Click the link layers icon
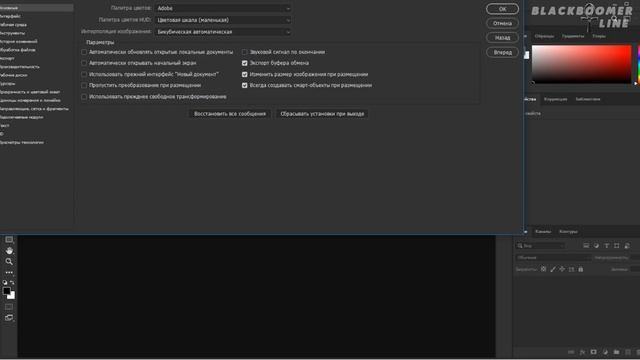640x360 pixels. 571,352
